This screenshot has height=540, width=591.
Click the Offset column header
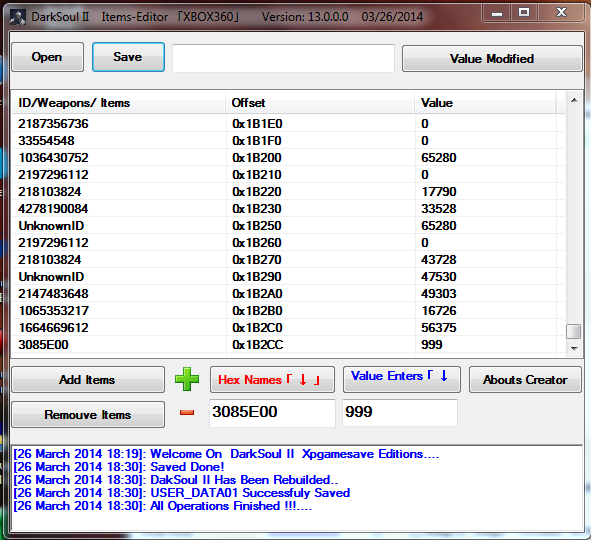pos(320,103)
